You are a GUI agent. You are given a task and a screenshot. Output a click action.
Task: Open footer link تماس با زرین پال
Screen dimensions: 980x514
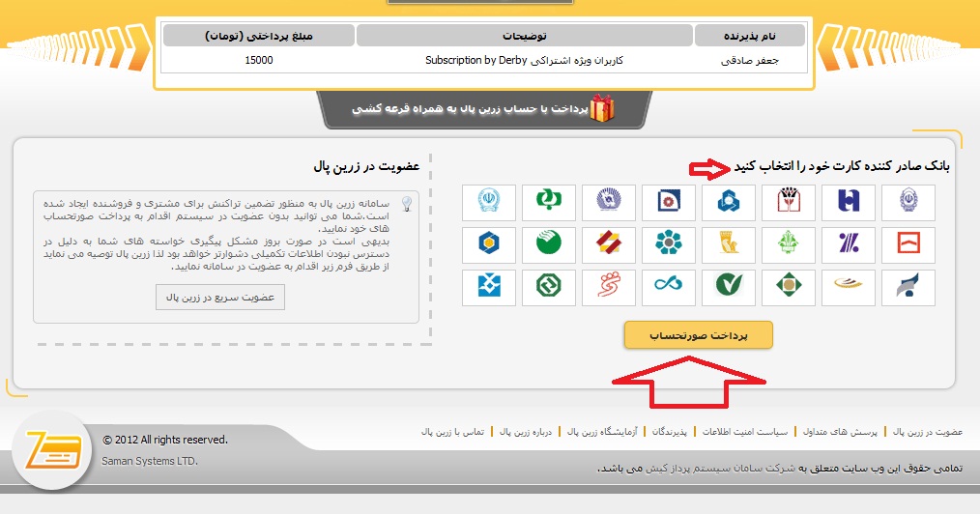point(452,432)
